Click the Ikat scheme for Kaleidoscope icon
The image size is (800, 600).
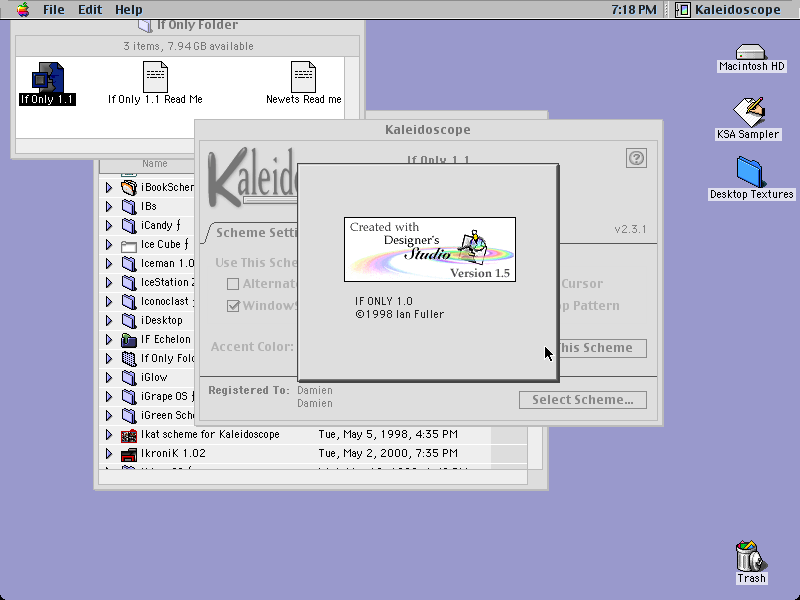(x=129, y=435)
